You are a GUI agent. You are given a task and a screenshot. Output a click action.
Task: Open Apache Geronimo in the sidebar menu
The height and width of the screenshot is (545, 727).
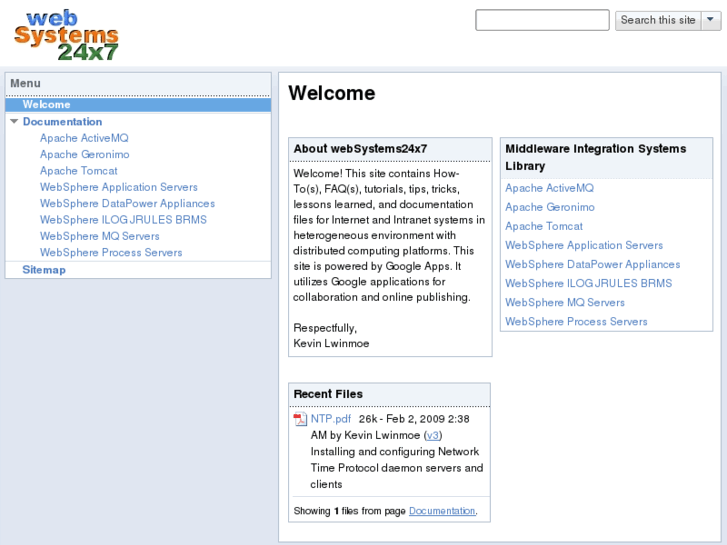pos(84,154)
